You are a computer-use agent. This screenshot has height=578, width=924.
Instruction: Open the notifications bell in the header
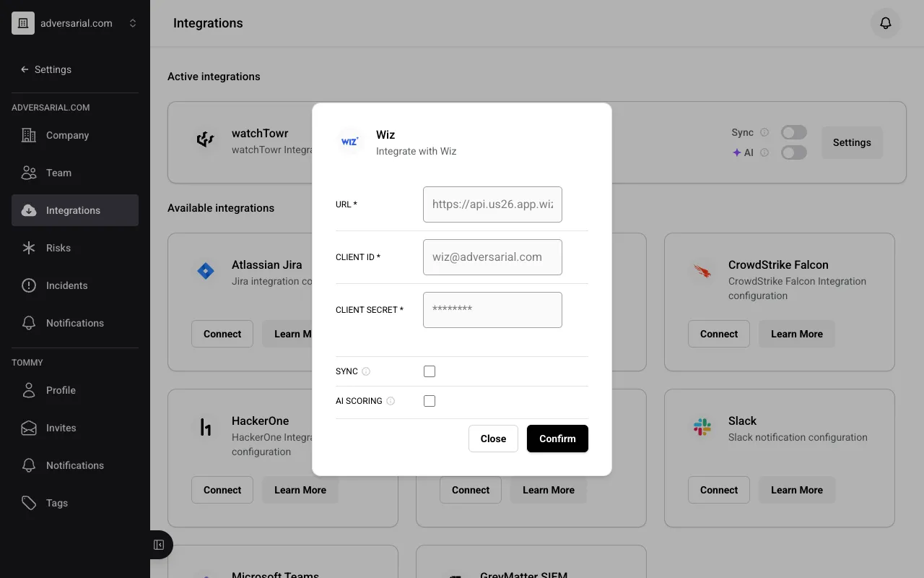[886, 23]
